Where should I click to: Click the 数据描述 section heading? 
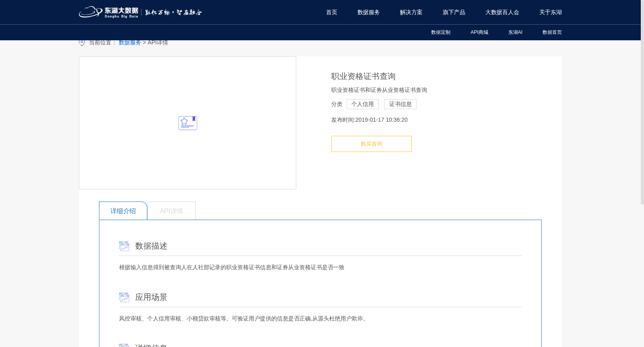click(x=151, y=246)
